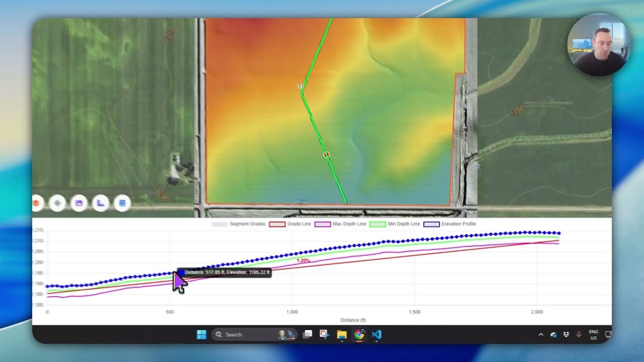Click the 1,500 distance axis label
This screenshot has height=362, width=644.
pos(415,312)
